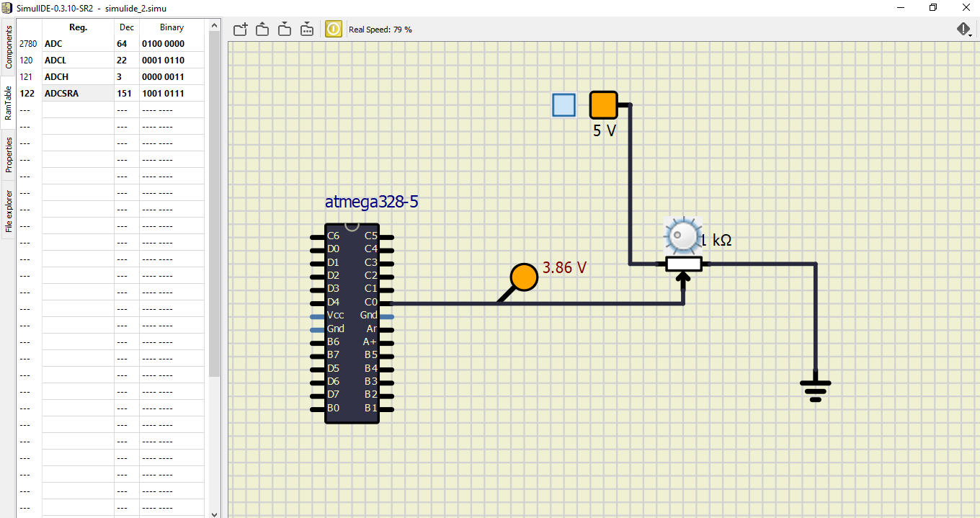Click the 5 V voltage source button
This screenshot has height=518, width=980.
click(x=604, y=105)
